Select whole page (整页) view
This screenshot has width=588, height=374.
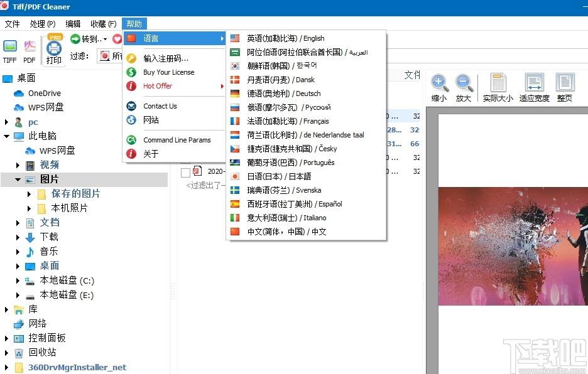pos(565,88)
